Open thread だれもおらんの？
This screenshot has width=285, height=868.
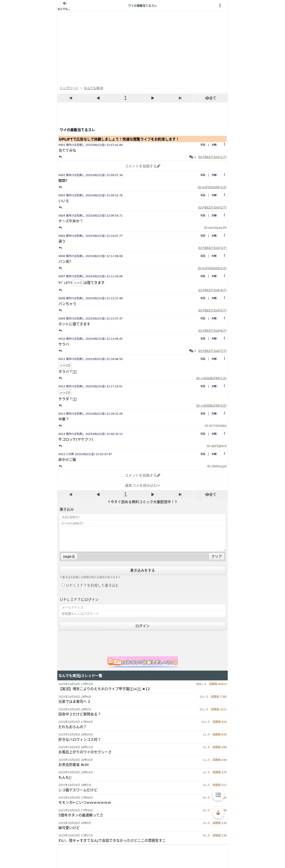[x=72, y=726]
